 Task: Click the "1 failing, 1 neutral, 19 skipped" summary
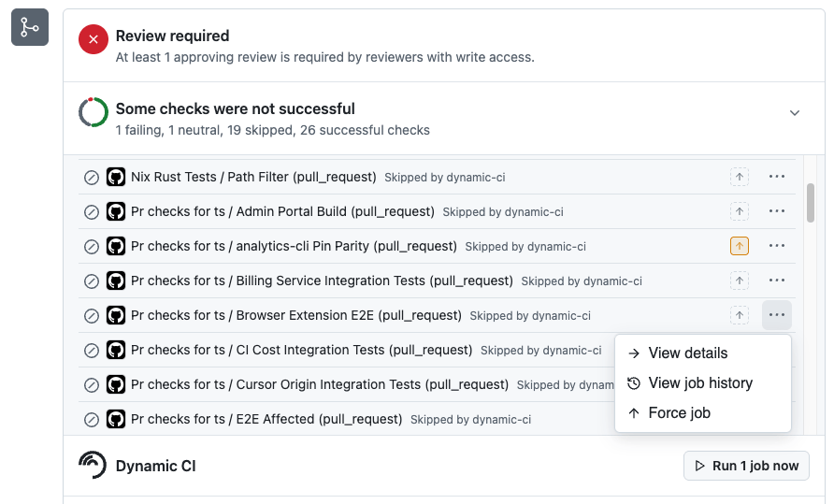[x=273, y=130]
